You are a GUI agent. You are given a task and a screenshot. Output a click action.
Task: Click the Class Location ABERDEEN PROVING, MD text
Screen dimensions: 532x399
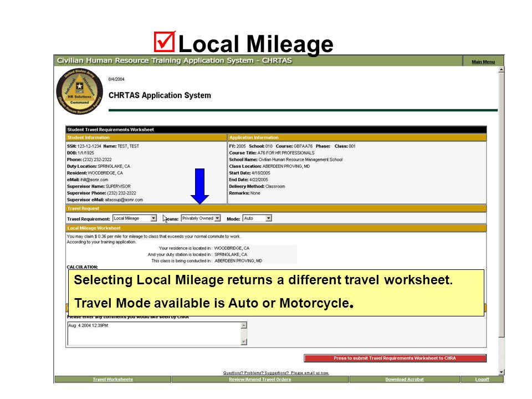tap(286, 166)
